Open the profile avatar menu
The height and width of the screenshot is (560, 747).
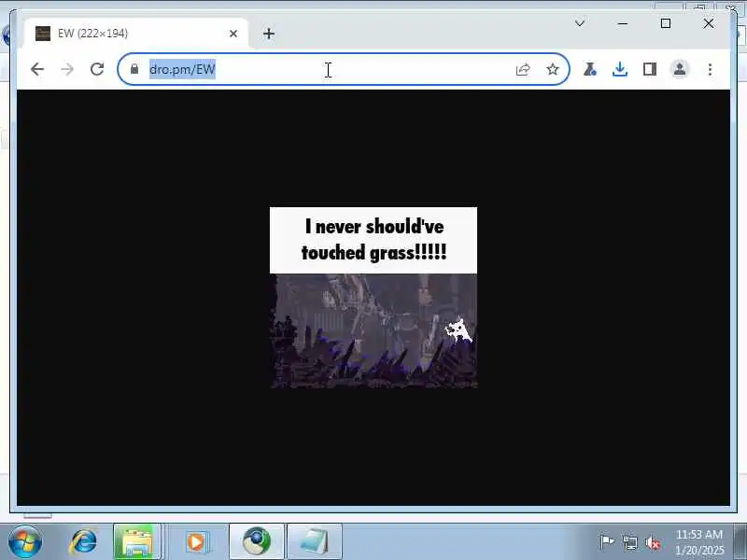(x=680, y=69)
